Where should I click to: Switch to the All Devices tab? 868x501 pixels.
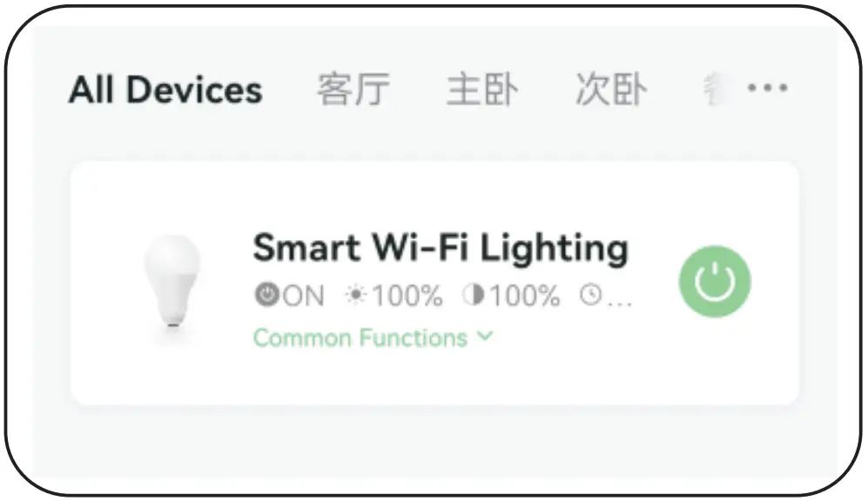pyautogui.click(x=165, y=90)
